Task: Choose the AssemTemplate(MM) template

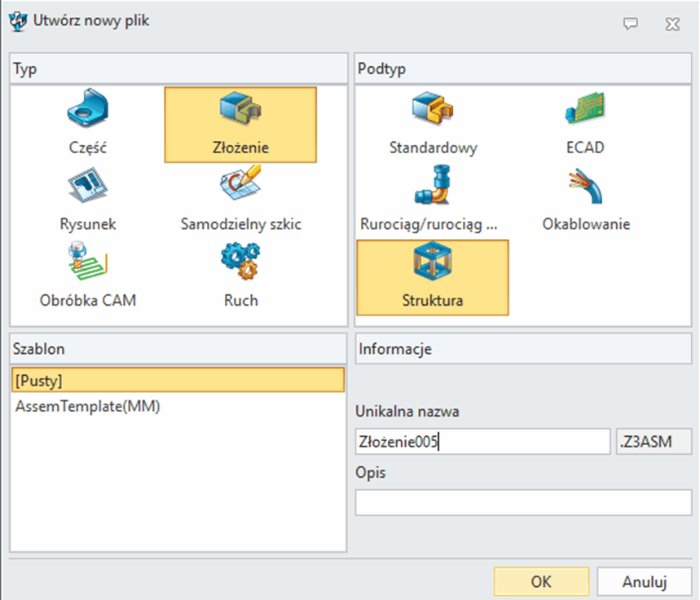Action: click(88, 406)
